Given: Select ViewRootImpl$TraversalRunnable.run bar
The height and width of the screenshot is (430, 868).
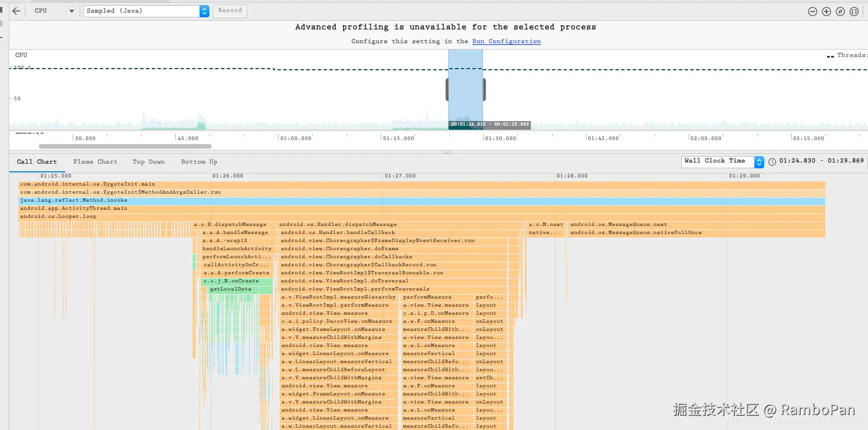Looking at the screenshot, I should point(394,273).
